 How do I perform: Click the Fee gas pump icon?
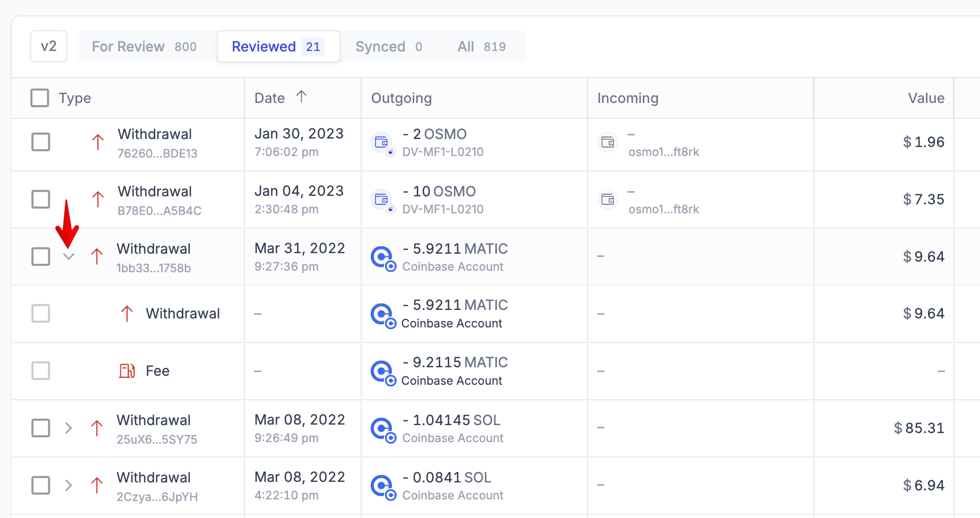[127, 370]
